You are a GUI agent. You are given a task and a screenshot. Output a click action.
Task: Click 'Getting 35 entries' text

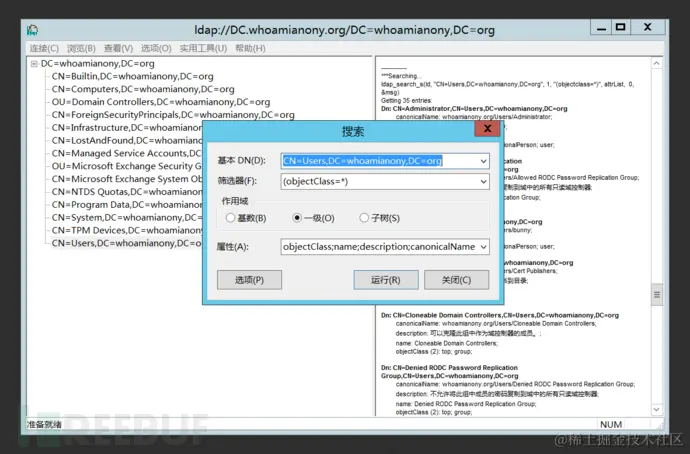(407, 101)
